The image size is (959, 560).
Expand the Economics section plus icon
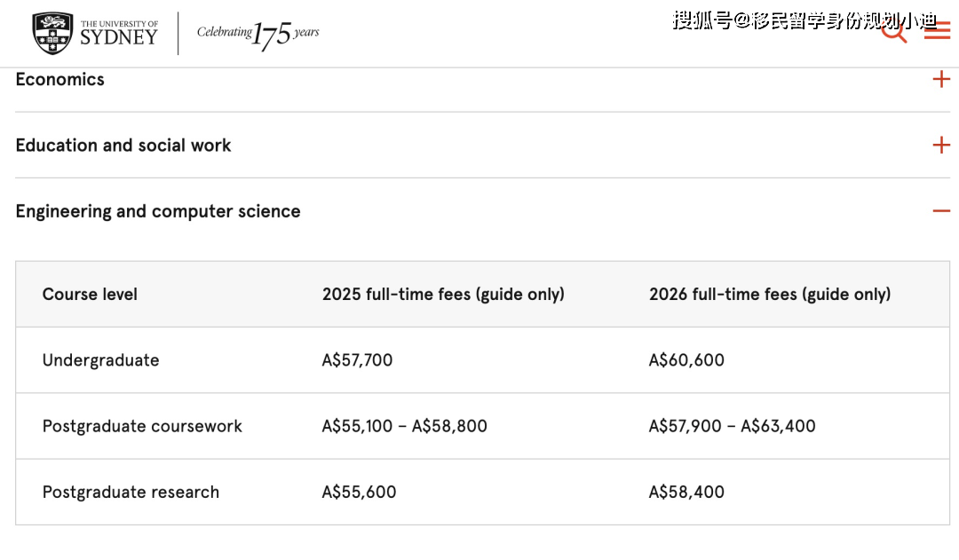click(x=941, y=79)
